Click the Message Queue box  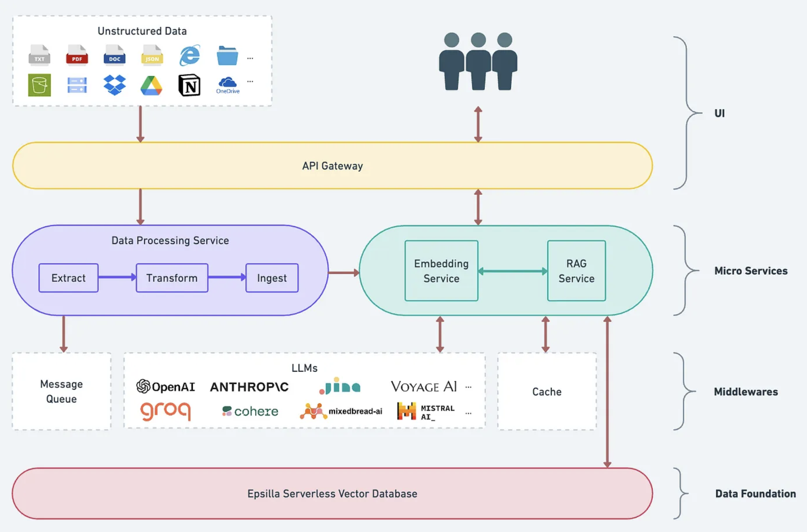pos(61,391)
